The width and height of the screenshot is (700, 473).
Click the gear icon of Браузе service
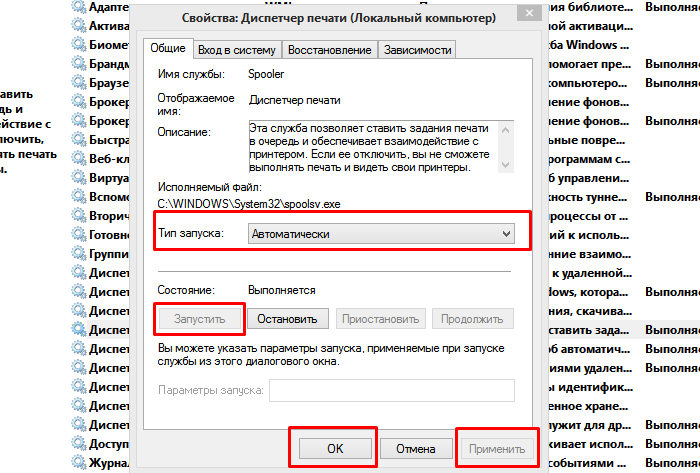point(79,83)
